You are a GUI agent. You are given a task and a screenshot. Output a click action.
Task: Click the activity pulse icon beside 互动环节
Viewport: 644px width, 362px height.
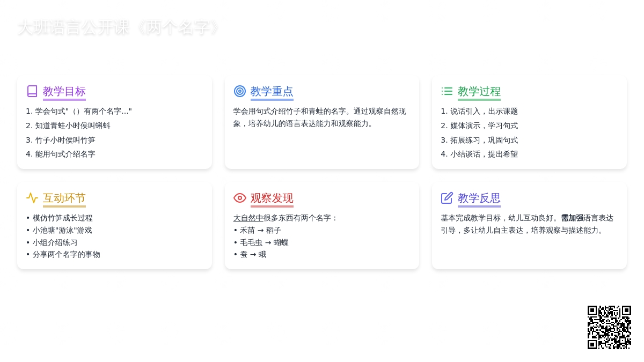tap(32, 198)
